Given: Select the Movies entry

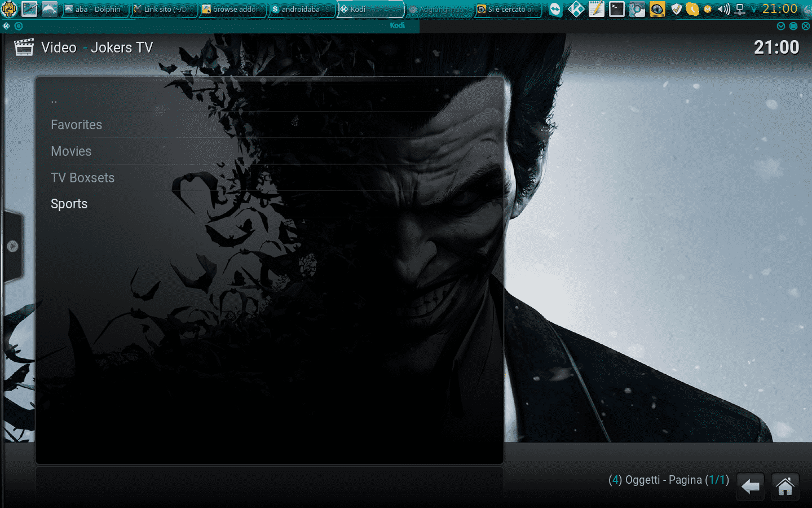Looking at the screenshot, I should pyautogui.click(x=71, y=151).
